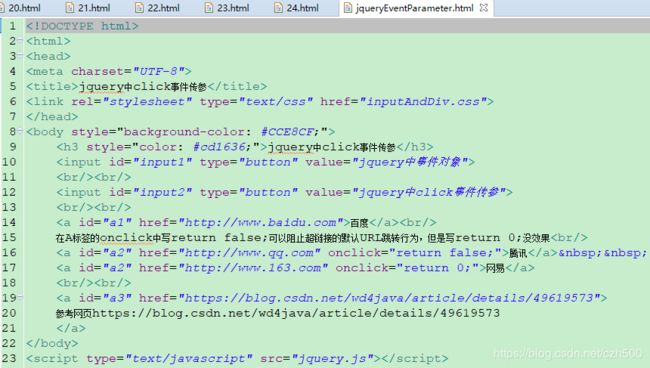Image resolution: width=650 pixels, height=368 pixels.
Task: Activate the 24.html editor tab
Action: tap(297, 7)
